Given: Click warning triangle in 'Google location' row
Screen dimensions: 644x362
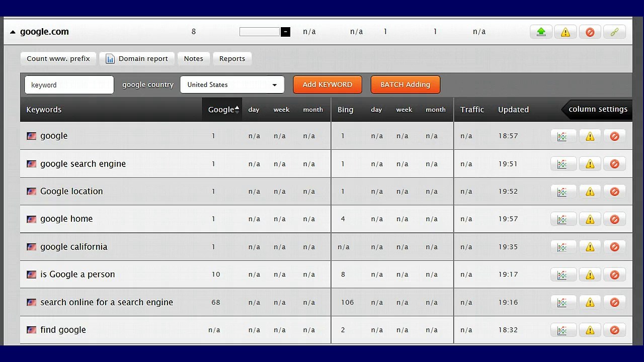Looking at the screenshot, I should 590,192.
